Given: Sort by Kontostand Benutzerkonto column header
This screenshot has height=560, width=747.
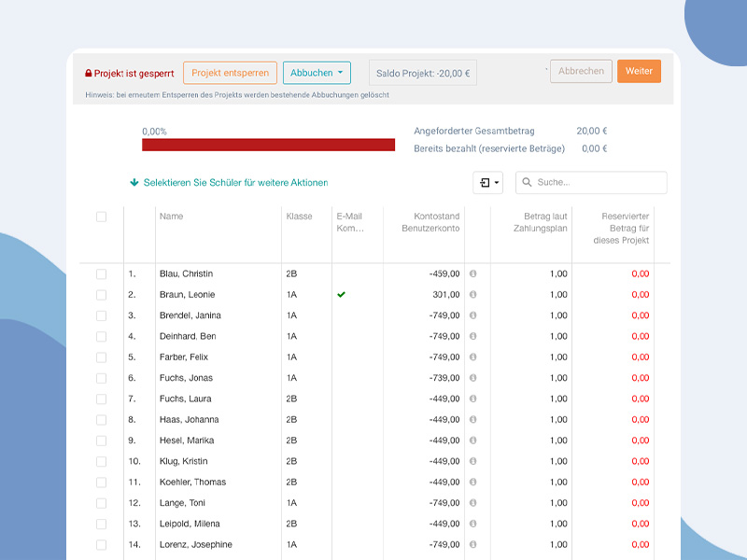Looking at the screenshot, I should tap(430, 222).
